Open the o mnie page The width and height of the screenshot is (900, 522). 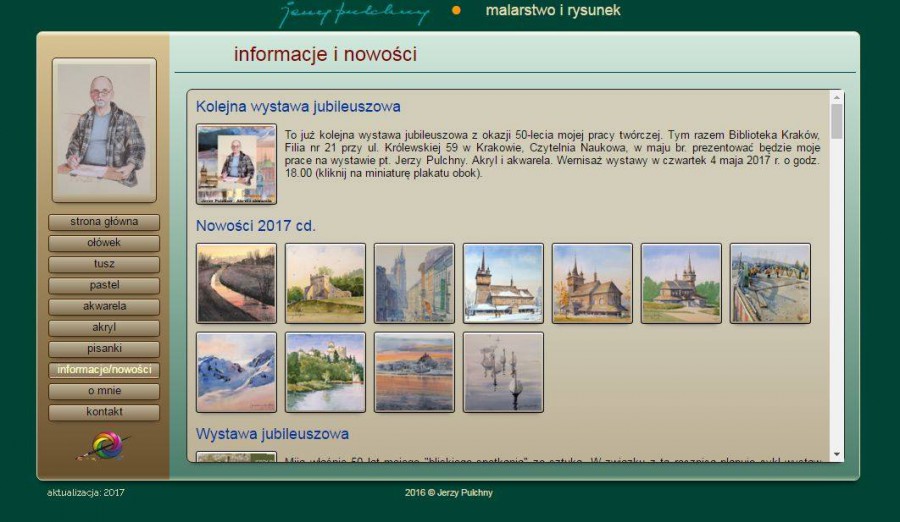(x=104, y=391)
